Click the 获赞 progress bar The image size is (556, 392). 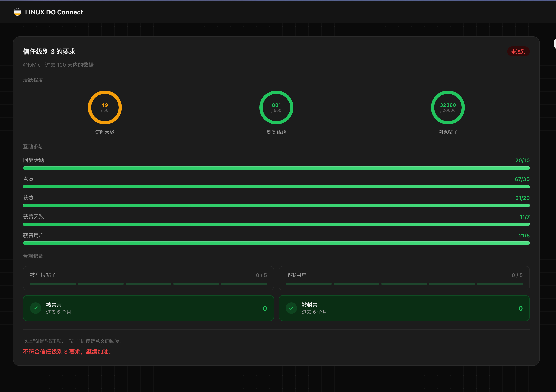coord(276,205)
